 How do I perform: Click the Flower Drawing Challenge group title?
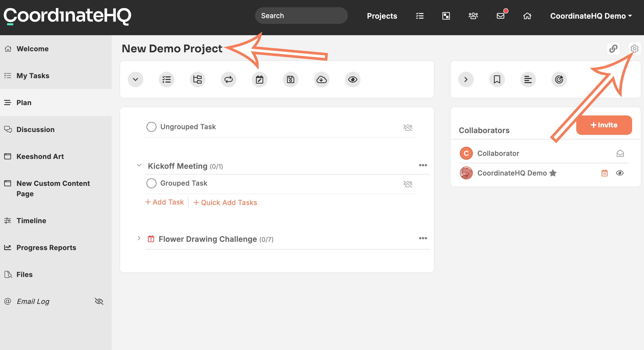point(208,239)
